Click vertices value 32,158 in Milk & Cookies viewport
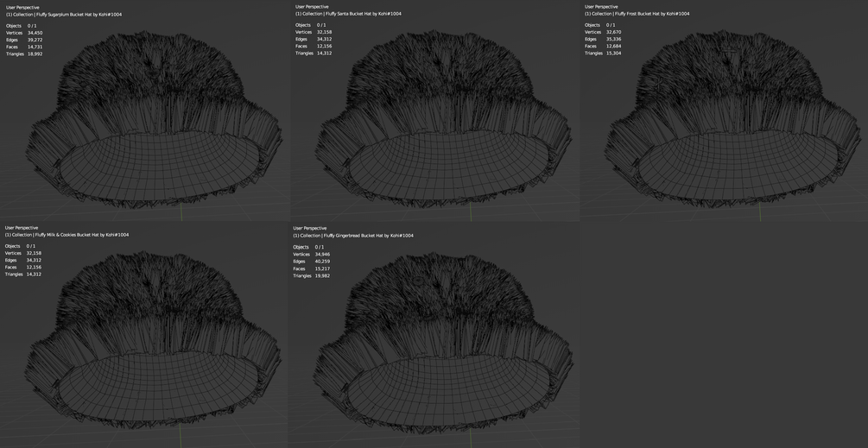 tap(34, 253)
